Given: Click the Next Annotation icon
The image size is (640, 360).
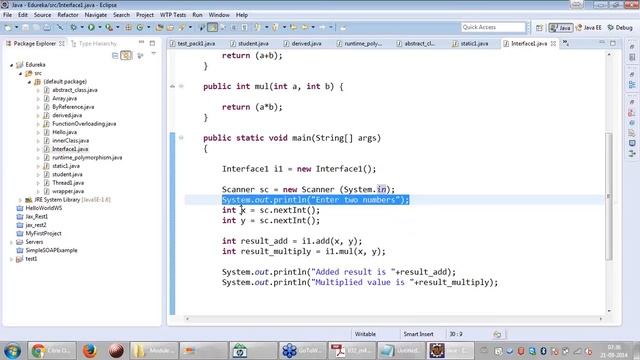Looking at the screenshot, I should point(257,27).
